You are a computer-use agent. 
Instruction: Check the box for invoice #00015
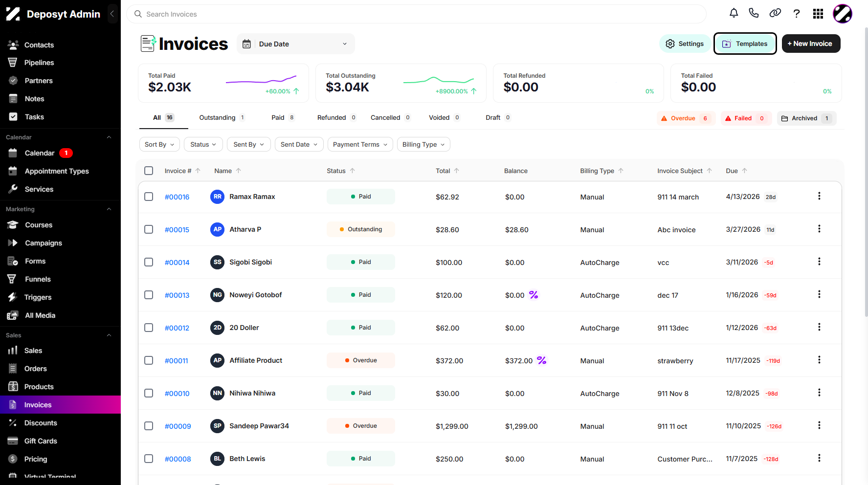149,229
